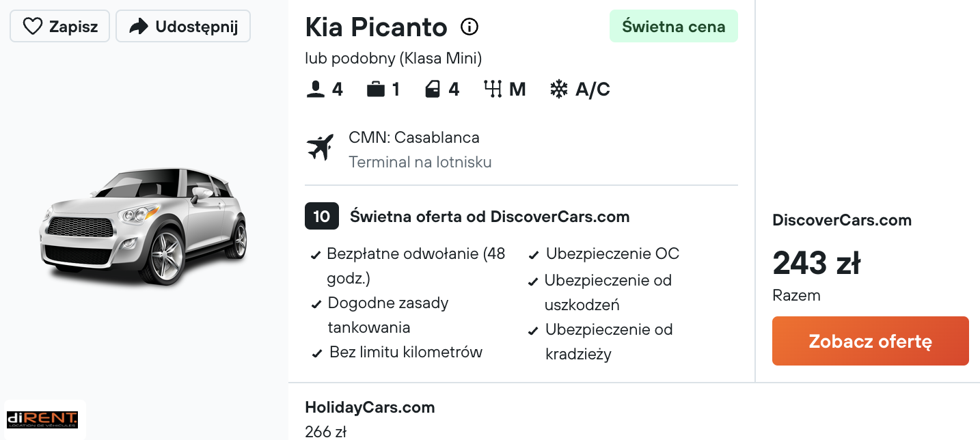This screenshot has width=980, height=440.
Task: Click the rating score 10 badge
Action: click(x=321, y=217)
